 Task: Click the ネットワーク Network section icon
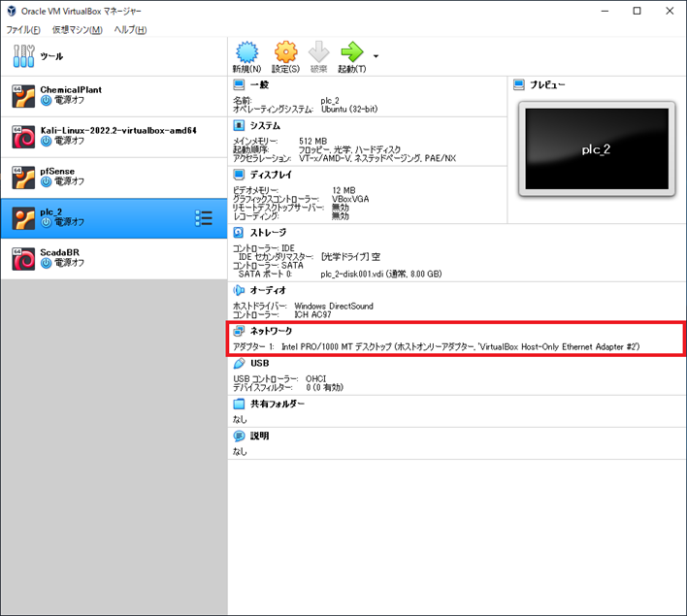239,331
